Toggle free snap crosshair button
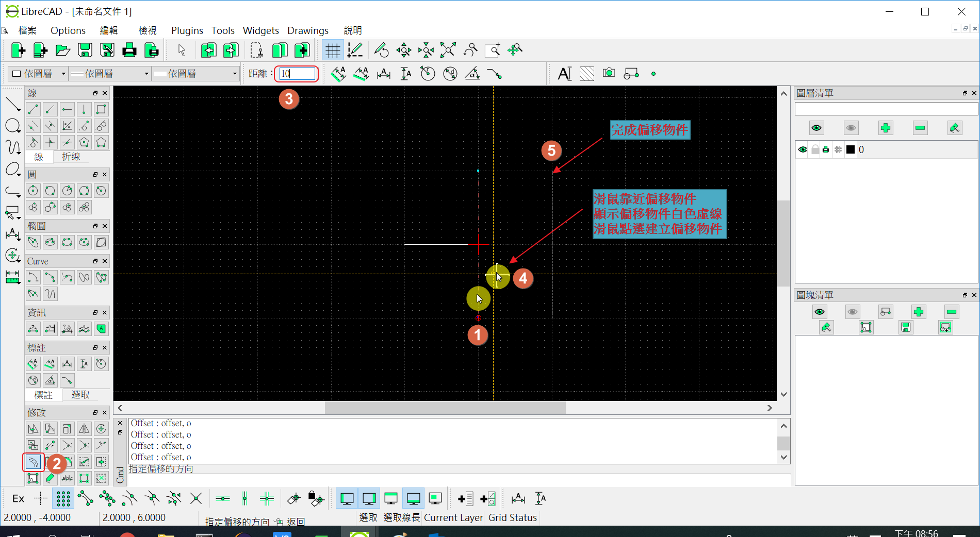The width and height of the screenshot is (980, 537). pyautogui.click(x=41, y=498)
